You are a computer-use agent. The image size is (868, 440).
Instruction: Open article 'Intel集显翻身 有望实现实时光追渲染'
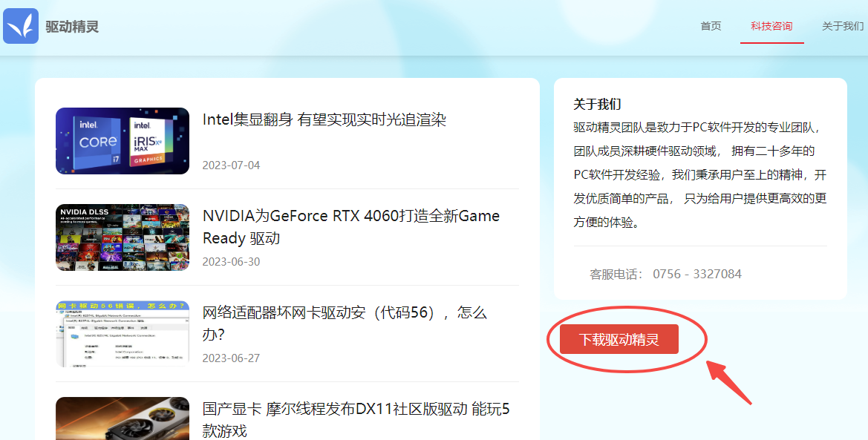tap(324, 119)
